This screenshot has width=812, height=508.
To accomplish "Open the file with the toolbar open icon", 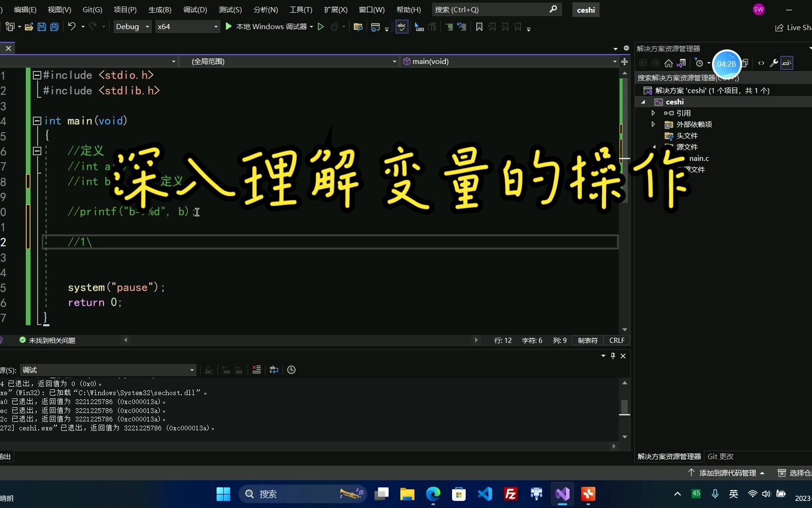I will pos(29,27).
